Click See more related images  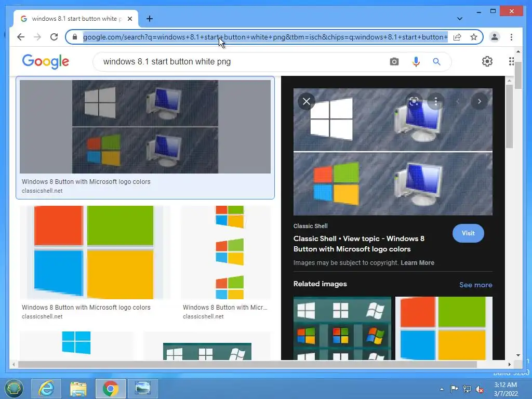tap(476, 285)
